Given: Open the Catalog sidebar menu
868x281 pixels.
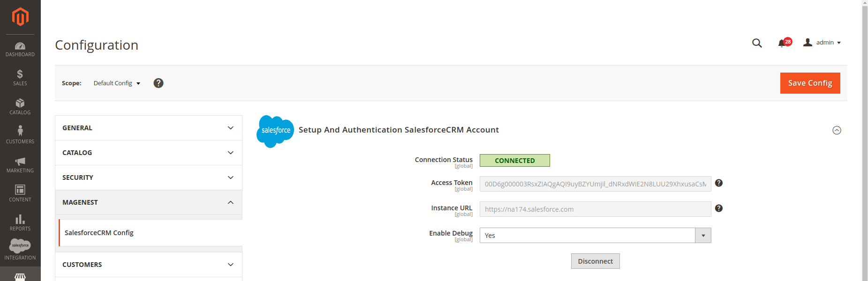Looking at the screenshot, I should [x=20, y=107].
